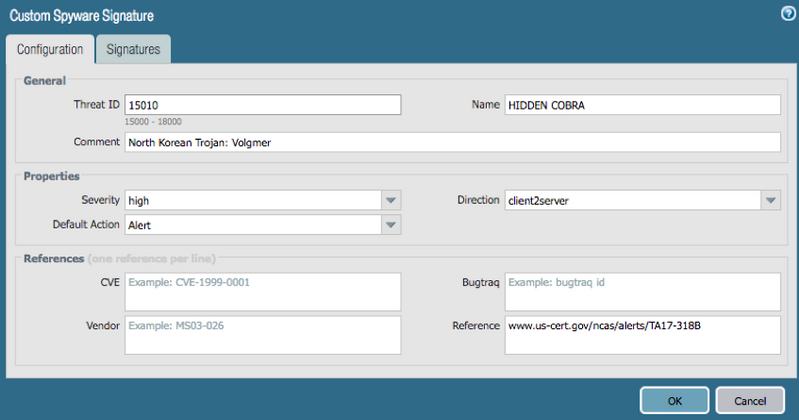Switch to the Signatures tab
This screenshot has height=420, width=799.
pos(133,49)
